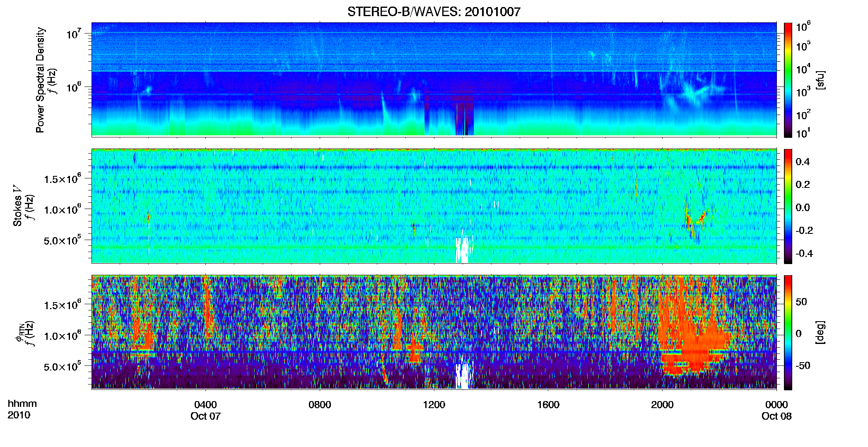Click the 2010 year label
The image size is (868, 447).
(x=19, y=415)
